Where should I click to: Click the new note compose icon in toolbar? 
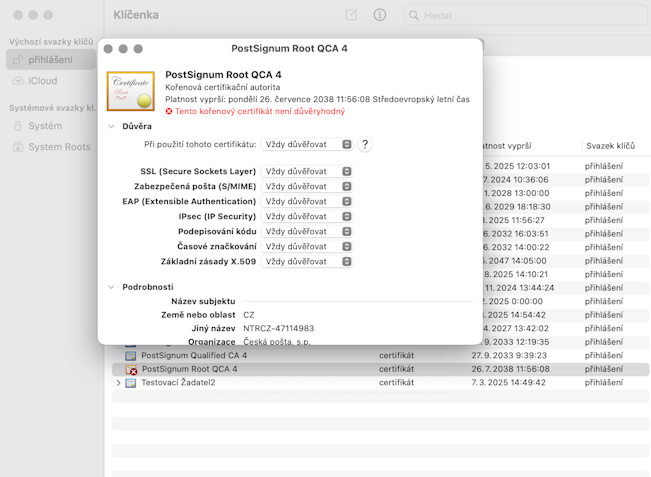351,15
